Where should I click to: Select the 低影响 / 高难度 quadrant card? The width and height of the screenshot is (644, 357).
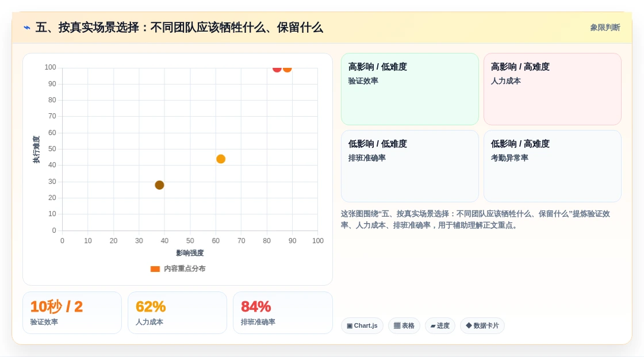(553, 166)
